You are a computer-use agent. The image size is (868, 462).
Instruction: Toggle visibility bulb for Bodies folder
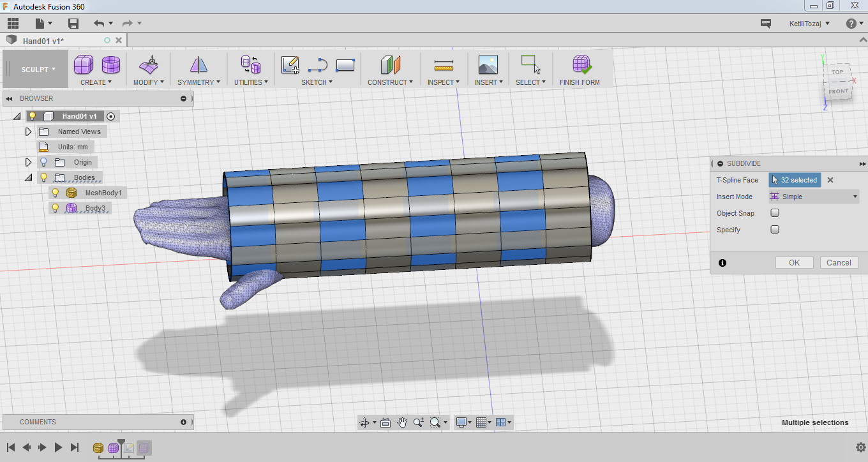(x=43, y=177)
